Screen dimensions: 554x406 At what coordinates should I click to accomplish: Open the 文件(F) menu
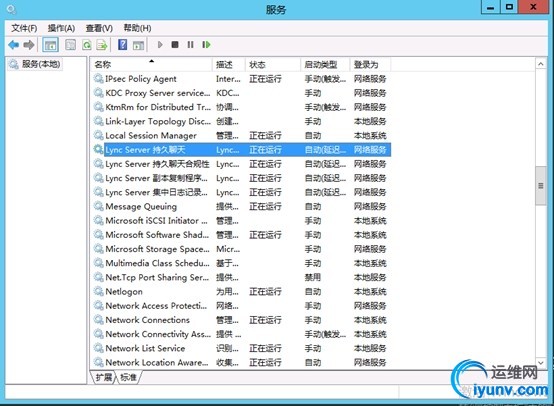pos(24,28)
